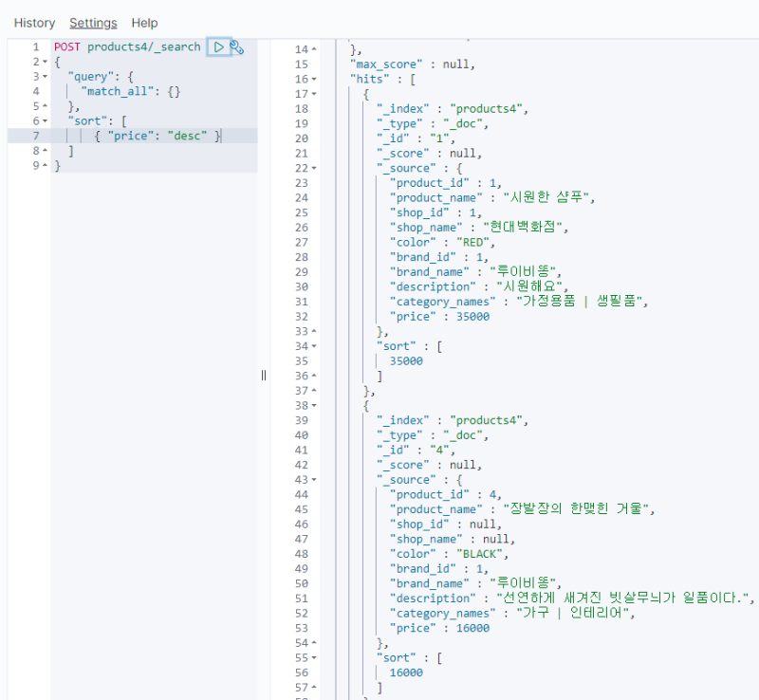
Task: Fold the "_source" block at output line 43
Action: coord(314,480)
